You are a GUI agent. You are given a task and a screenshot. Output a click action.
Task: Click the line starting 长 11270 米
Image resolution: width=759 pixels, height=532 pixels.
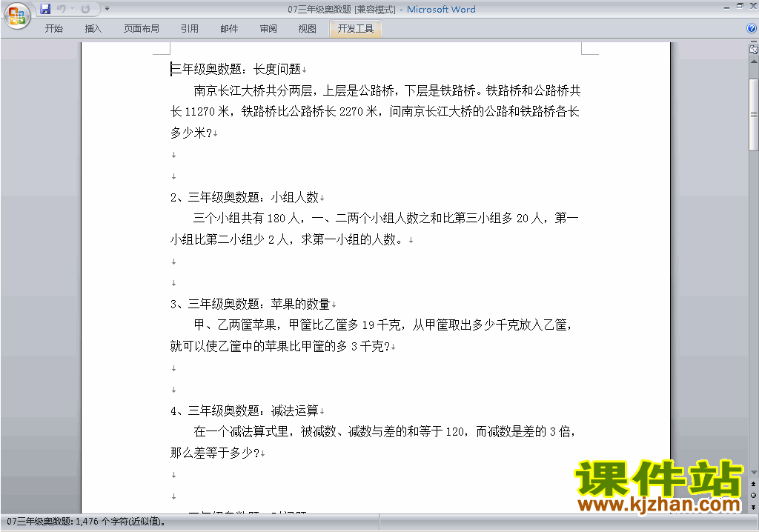click(374, 111)
